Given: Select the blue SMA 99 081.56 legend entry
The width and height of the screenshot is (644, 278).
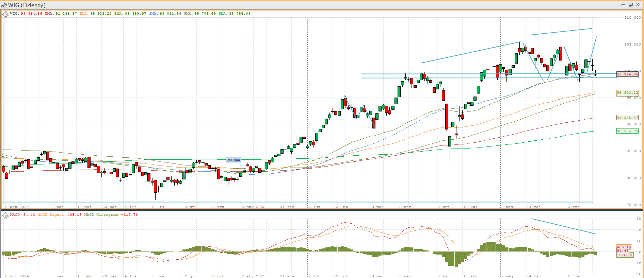Looking at the screenshot, I should (165, 14).
